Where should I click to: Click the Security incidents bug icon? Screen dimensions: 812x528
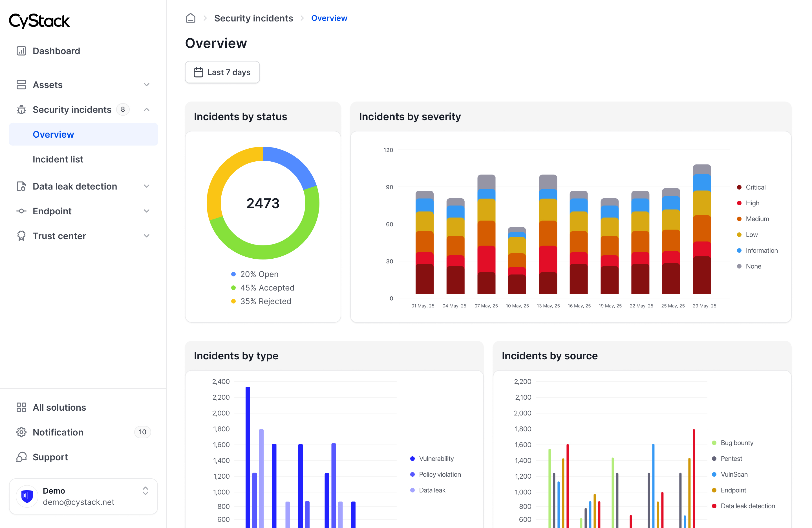click(21, 109)
